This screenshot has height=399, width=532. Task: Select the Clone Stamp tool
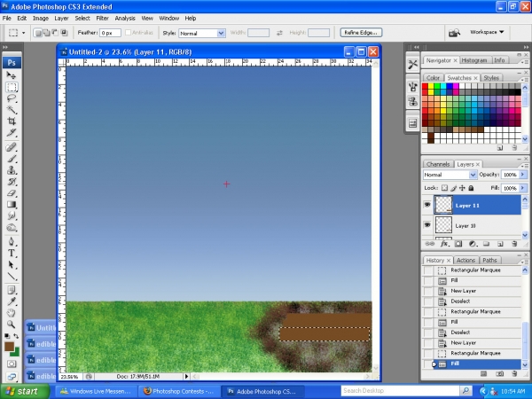[12, 169]
